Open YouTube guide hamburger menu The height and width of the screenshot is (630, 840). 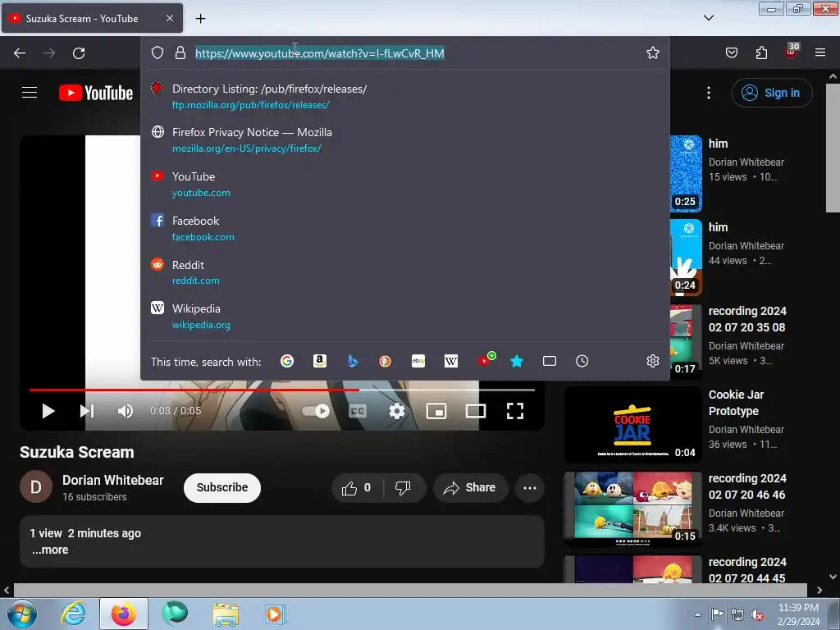pyautogui.click(x=30, y=92)
